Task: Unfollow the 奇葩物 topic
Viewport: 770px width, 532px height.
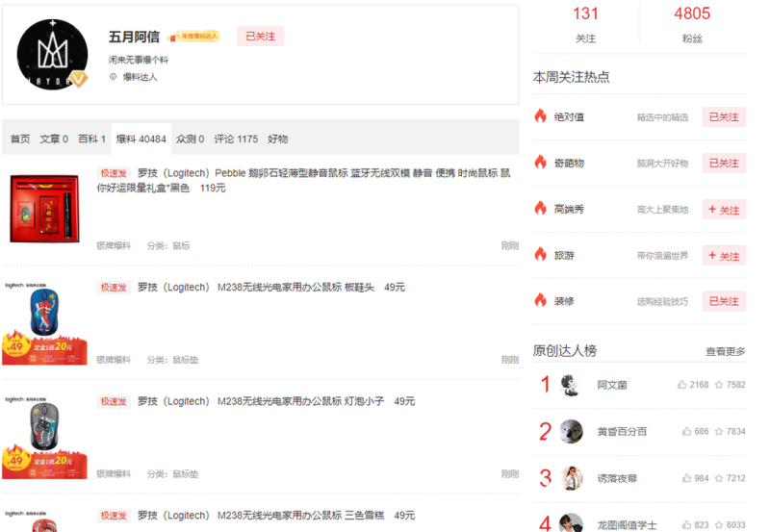Action: (724, 164)
